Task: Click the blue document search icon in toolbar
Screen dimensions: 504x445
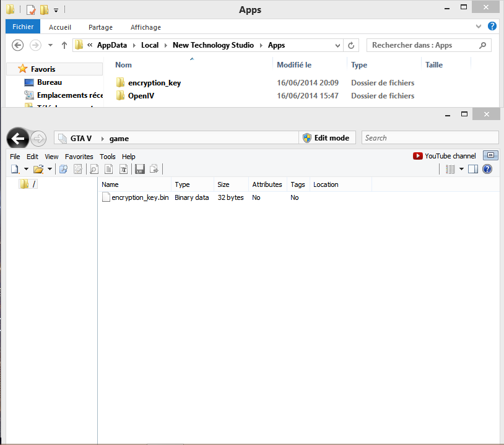Action: (x=63, y=169)
